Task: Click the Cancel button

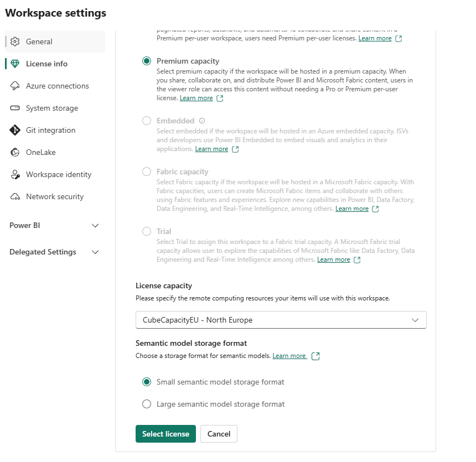Action: (x=219, y=434)
